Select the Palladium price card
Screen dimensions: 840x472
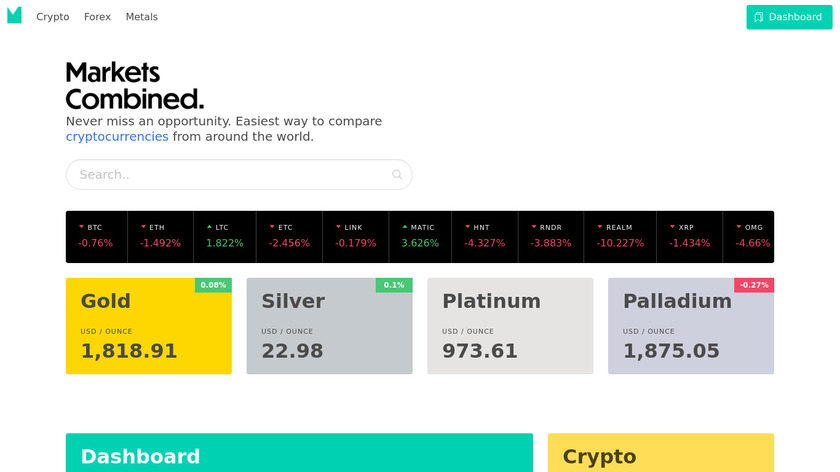[690, 326]
